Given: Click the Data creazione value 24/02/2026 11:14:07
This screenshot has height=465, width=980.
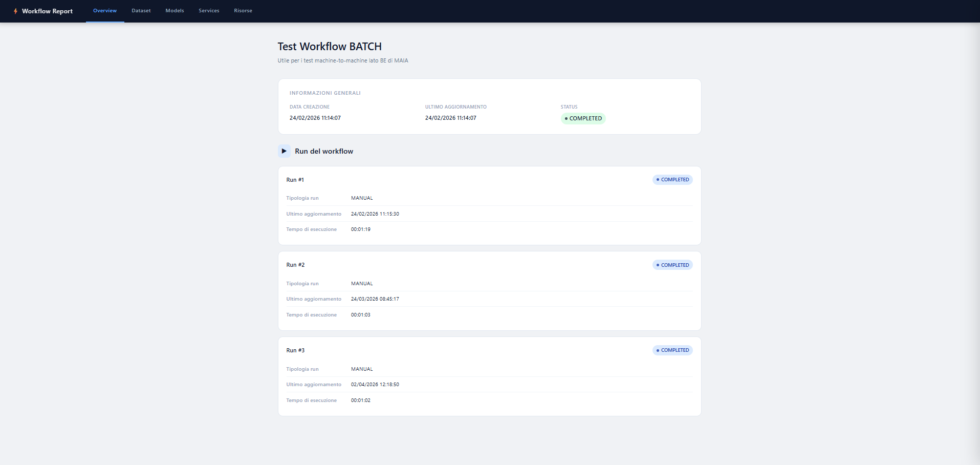Looking at the screenshot, I should [315, 118].
